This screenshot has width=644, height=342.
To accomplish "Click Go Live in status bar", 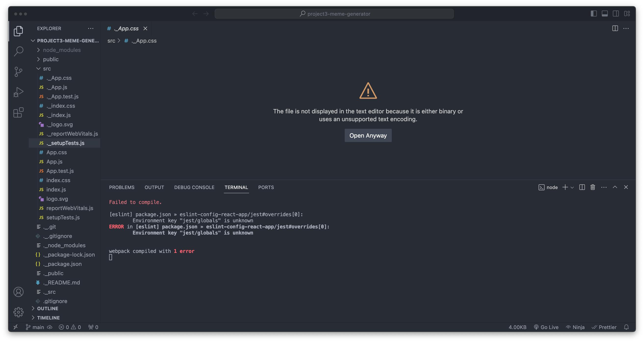I will pos(546,327).
